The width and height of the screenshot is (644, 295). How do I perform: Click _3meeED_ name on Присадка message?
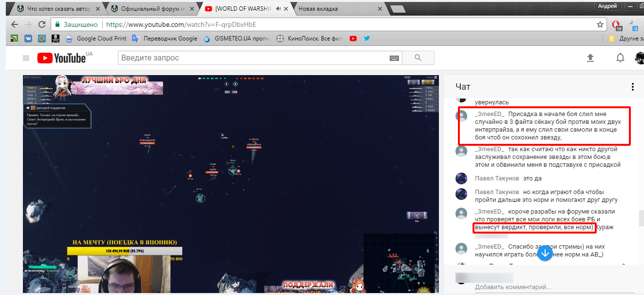tap(489, 113)
